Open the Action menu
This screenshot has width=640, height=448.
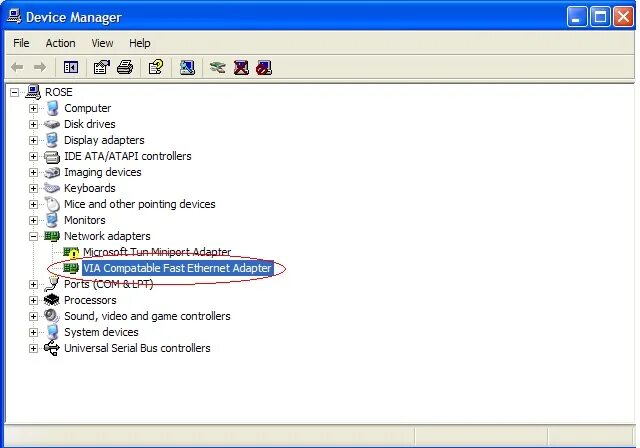(60, 43)
